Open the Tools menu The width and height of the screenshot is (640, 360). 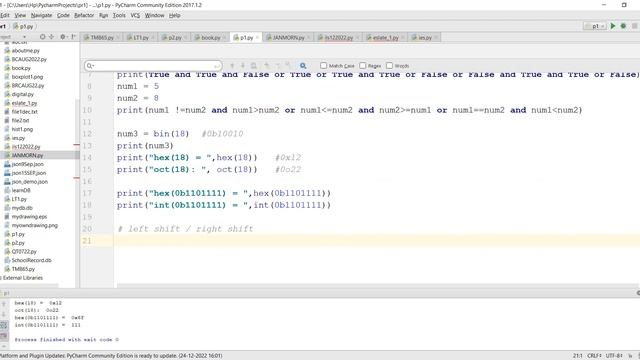point(119,15)
